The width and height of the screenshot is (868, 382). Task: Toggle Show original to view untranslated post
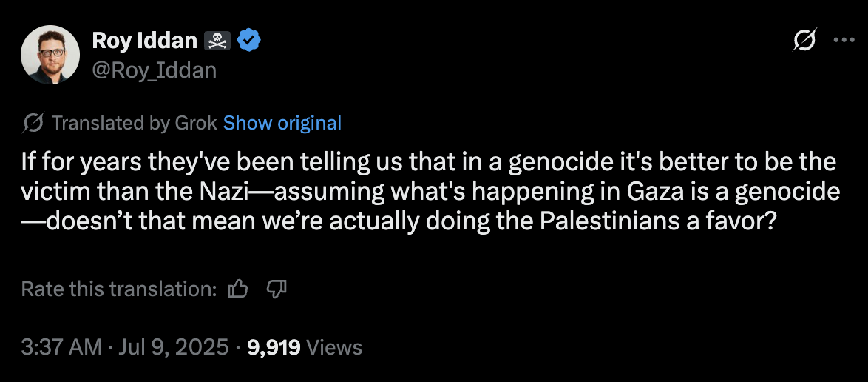[x=282, y=123]
